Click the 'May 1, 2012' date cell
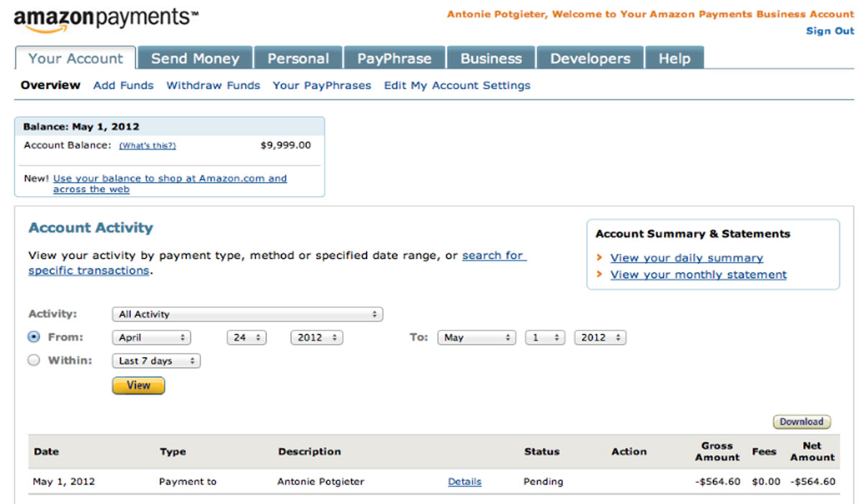Viewport: 864px width, 504px height. pos(64,482)
